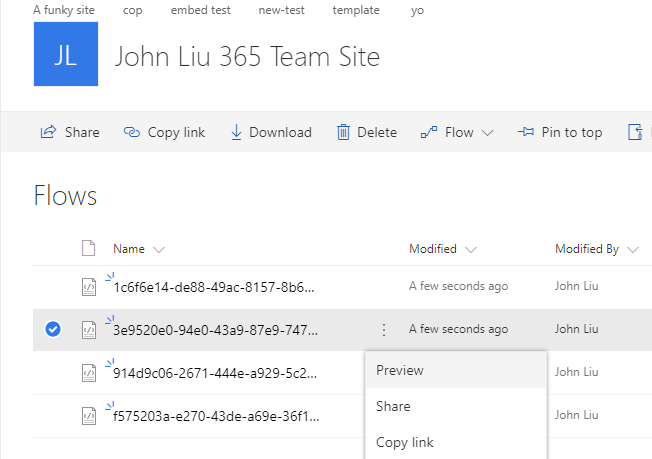This screenshot has width=652, height=459.
Task: Click the JL site logo tile
Action: pos(66,55)
